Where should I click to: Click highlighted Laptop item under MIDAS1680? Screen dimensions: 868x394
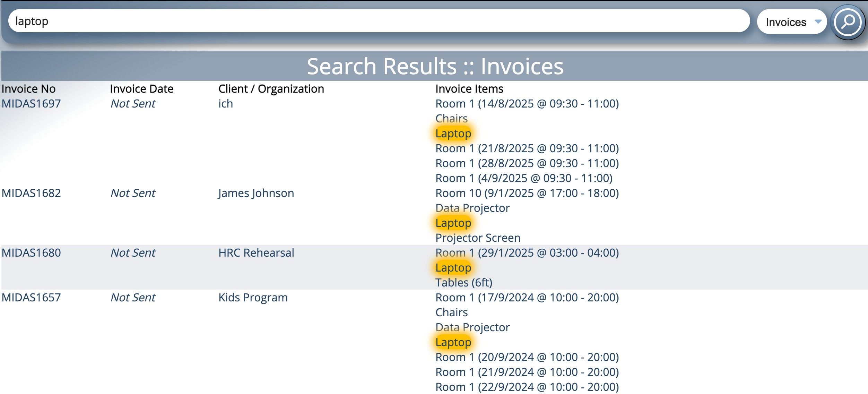(453, 268)
